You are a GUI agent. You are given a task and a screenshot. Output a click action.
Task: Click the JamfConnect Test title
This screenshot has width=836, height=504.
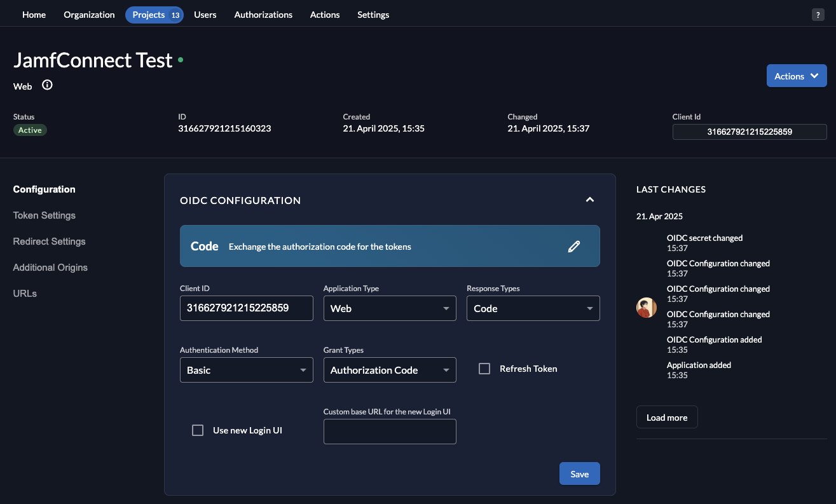[x=93, y=60]
